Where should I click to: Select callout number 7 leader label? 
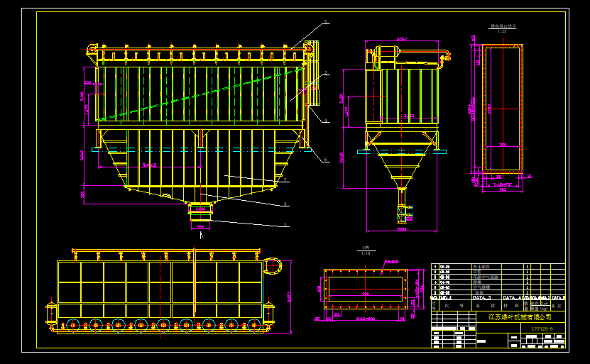[285, 180]
